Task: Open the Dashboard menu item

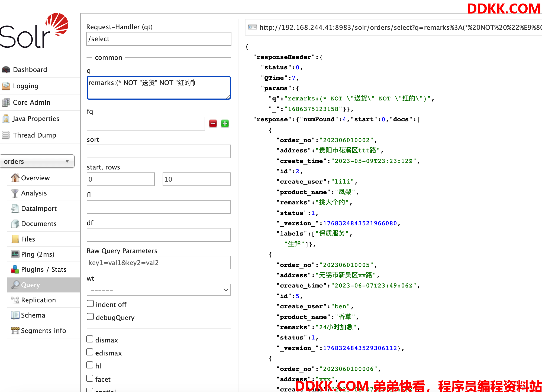Action: (x=30, y=70)
